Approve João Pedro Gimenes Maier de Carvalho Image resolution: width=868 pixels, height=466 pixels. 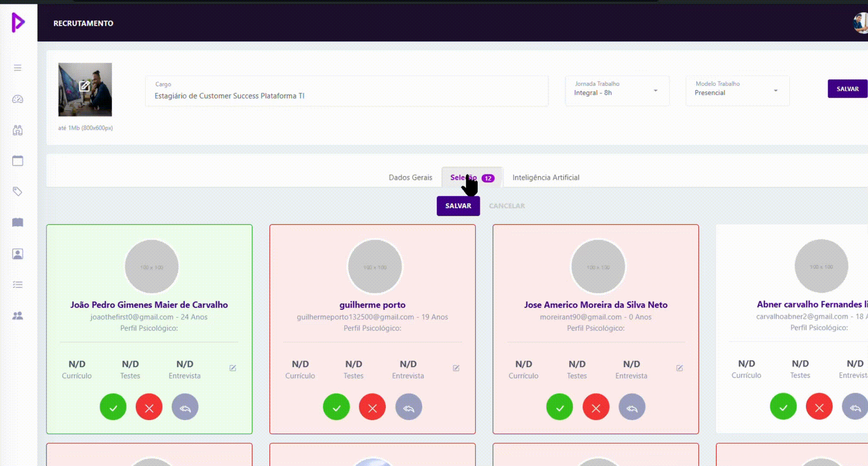click(113, 407)
